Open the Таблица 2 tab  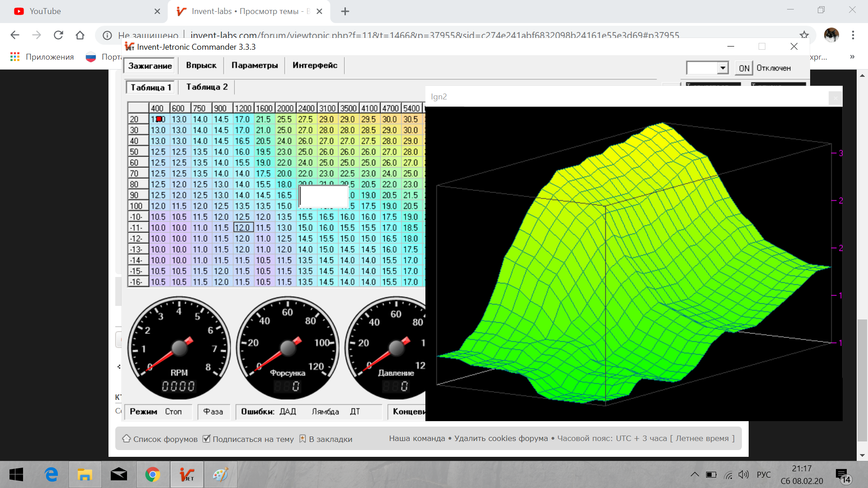[x=207, y=87]
